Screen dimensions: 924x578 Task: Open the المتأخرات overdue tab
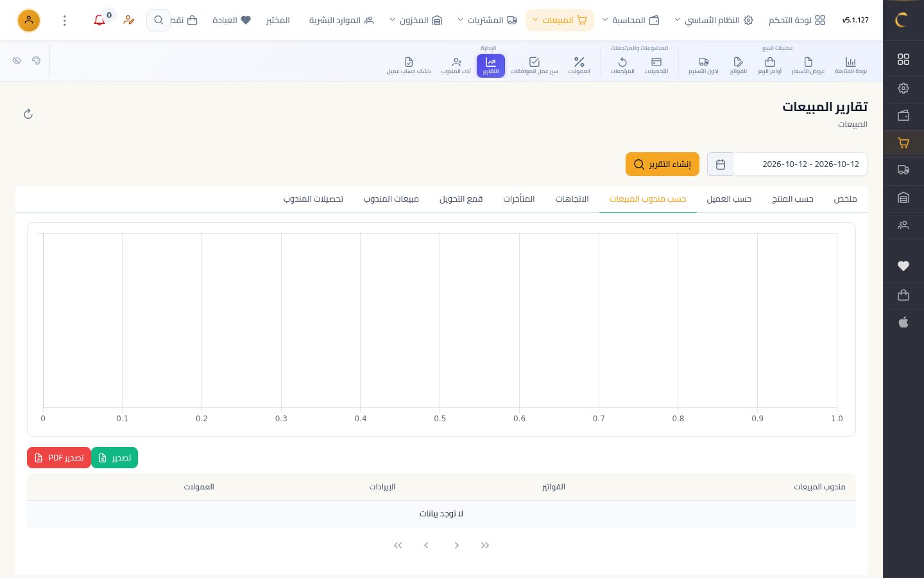[x=519, y=199]
